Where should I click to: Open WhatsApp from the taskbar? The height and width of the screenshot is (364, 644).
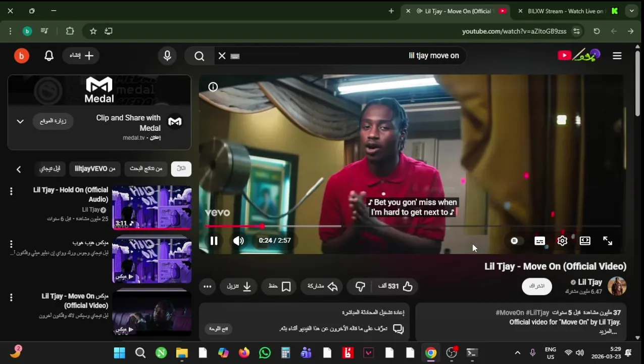click(265, 352)
